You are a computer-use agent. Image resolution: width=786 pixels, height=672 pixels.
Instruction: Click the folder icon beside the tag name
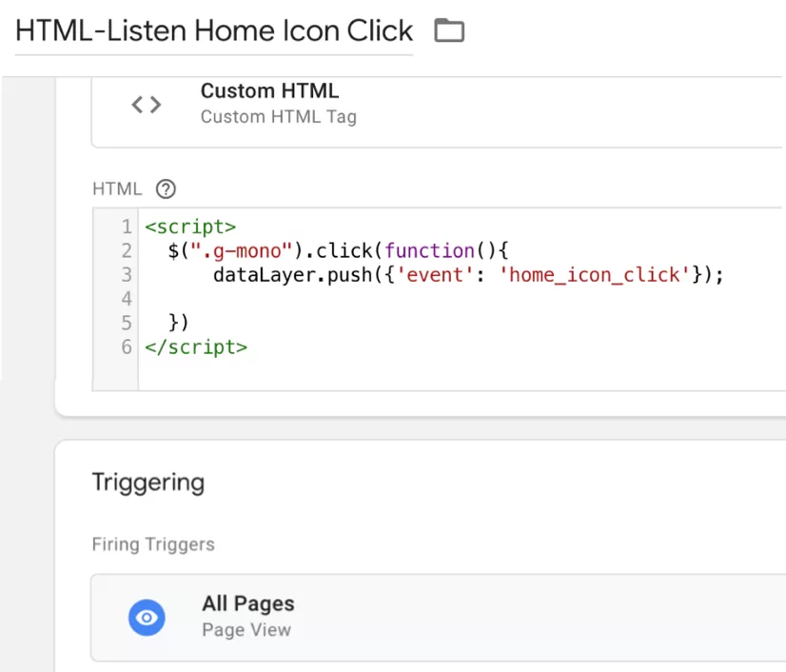[449, 30]
